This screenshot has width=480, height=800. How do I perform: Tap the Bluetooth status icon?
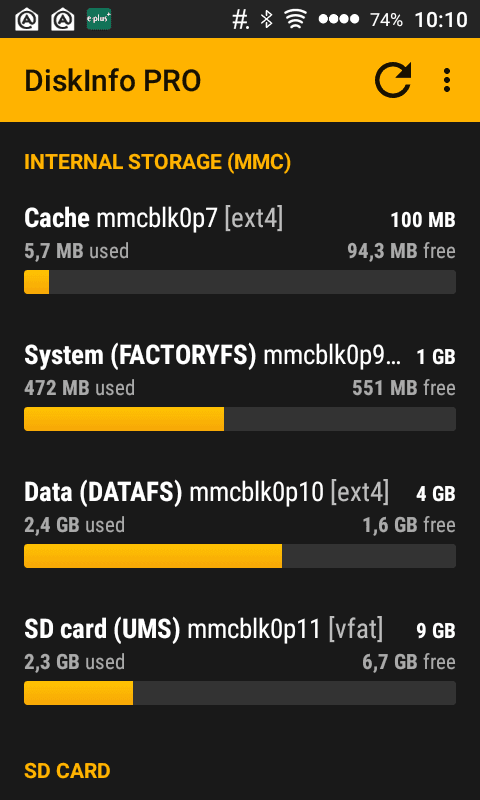click(x=266, y=20)
